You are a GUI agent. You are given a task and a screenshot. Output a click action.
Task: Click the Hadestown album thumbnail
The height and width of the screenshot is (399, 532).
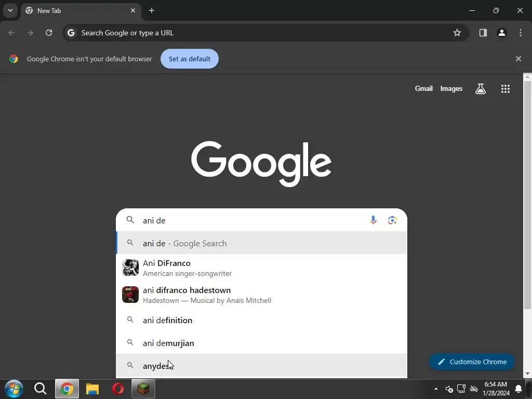130,295
